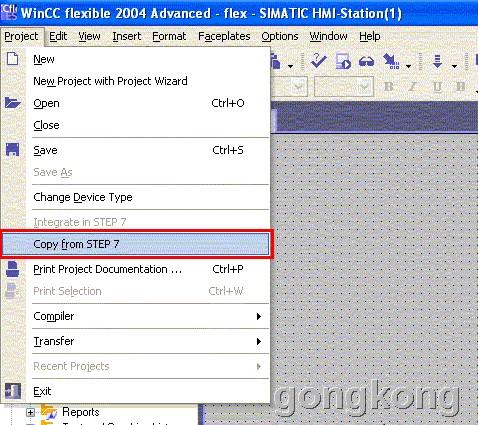Expand the Compiler submenu
Image resolution: width=478 pixels, height=425 pixels.
[x=135, y=316]
